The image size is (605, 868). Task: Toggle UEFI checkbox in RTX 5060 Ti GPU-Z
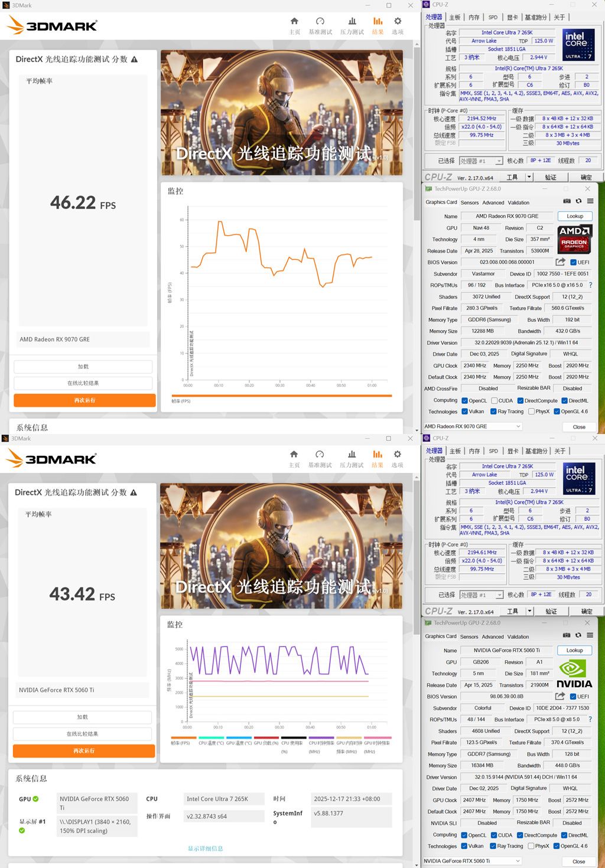click(x=573, y=696)
